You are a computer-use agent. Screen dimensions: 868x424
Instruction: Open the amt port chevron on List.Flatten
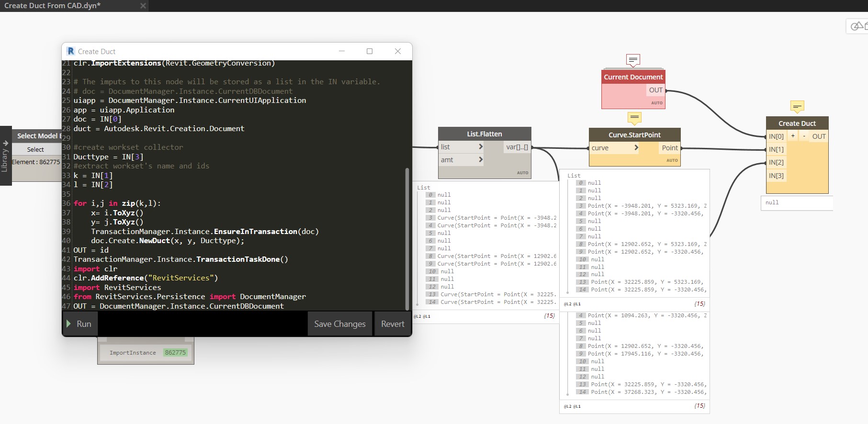(481, 160)
